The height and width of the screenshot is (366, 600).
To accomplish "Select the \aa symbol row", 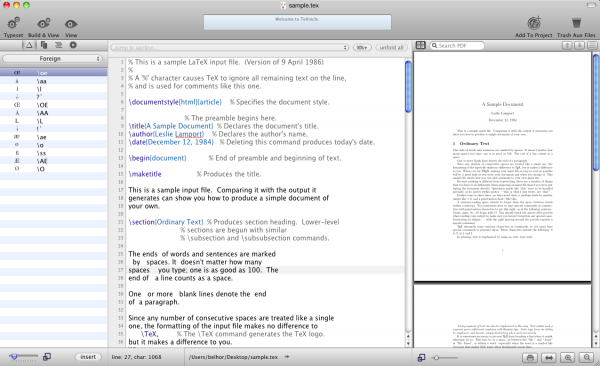I will (x=54, y=81).
